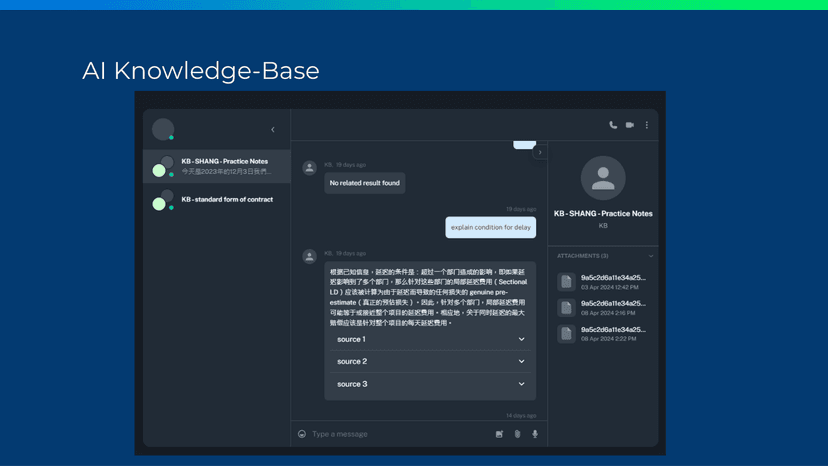
Task: Expand the source 1 section
Action: pyautogui.click(x=430, y=339)
